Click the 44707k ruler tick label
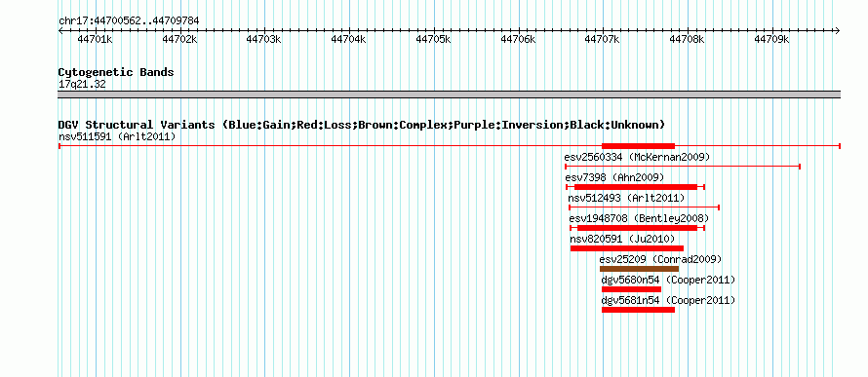Screen dimensions: 868x377 tap(603, 39)
